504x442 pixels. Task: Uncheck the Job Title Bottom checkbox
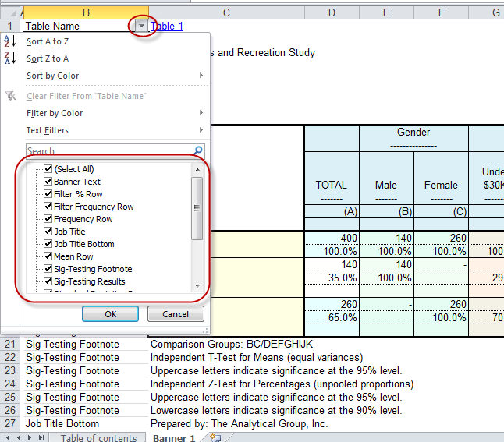coord(48,244)
